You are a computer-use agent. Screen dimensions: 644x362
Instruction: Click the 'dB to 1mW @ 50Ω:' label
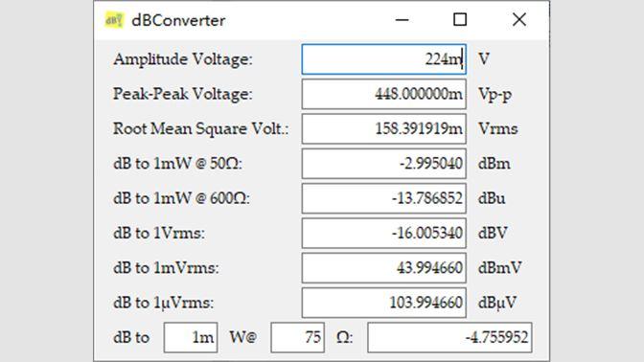point(178,164)
